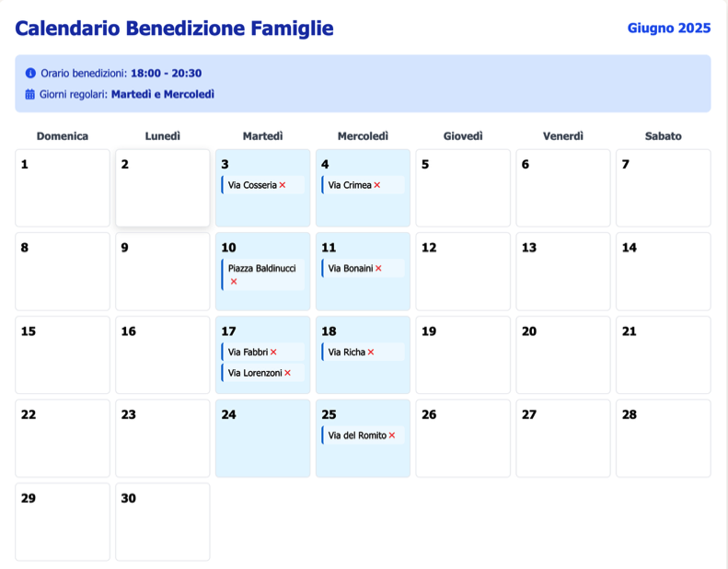This screenshot has width=728, height=569.
Task: Click the Martedì column header
Action: pyautogui.click(x=263, y=136)
